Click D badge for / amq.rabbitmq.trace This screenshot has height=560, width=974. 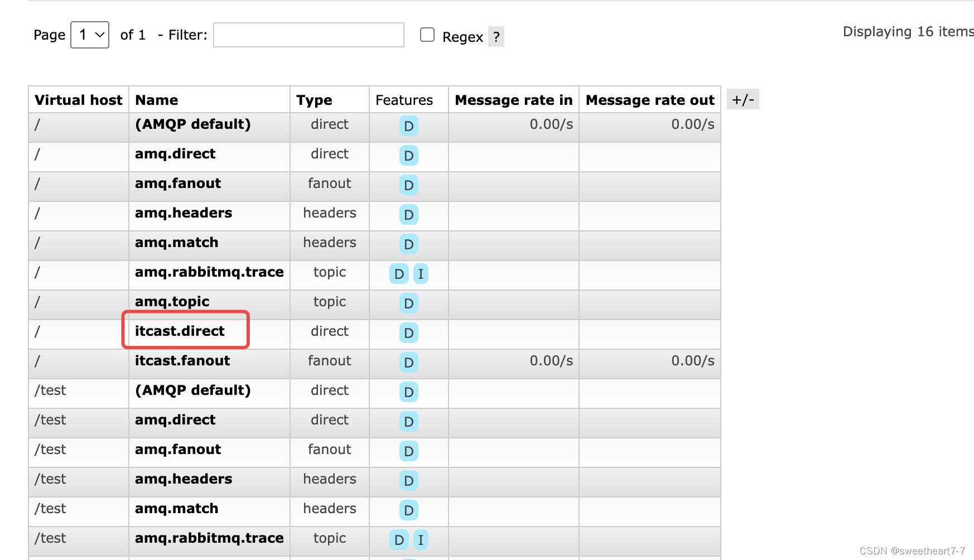point(399,274)
